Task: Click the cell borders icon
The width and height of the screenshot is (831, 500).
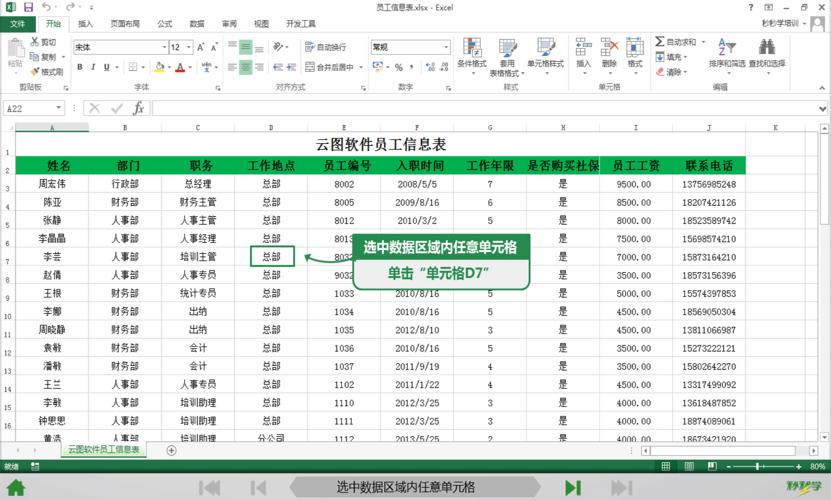Action: click(132, 67)
